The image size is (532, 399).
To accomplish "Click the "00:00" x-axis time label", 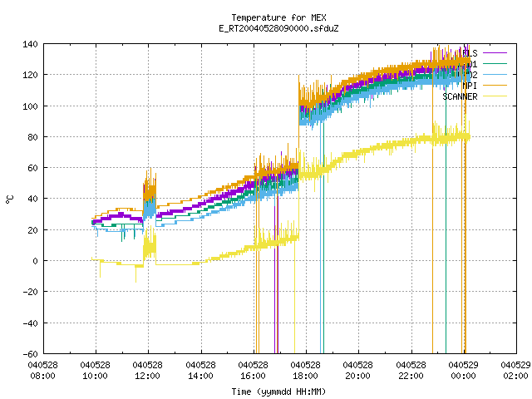I will [464, 376].
